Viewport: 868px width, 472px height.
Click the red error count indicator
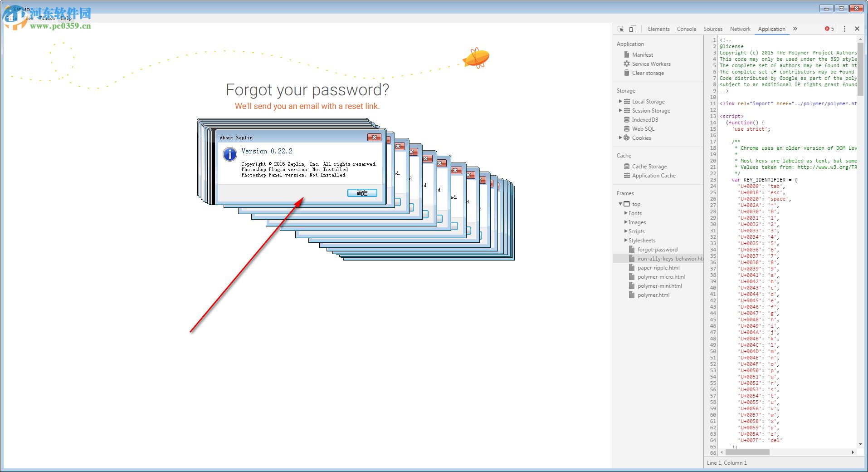click(829, 29)
